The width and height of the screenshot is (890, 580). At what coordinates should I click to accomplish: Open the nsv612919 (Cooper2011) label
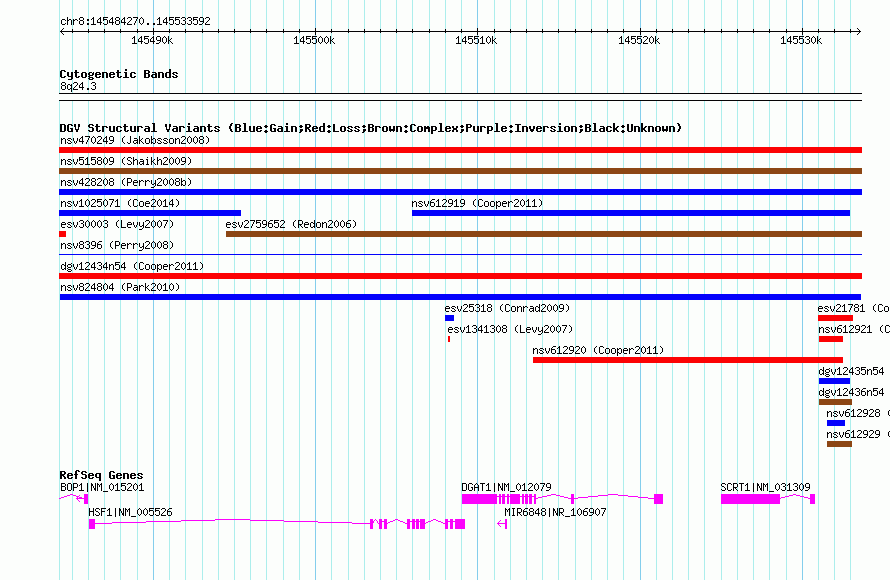coord(477,203)
